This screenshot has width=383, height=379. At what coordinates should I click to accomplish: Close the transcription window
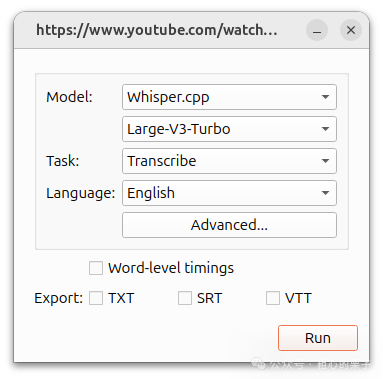click(x=351, y=30)
